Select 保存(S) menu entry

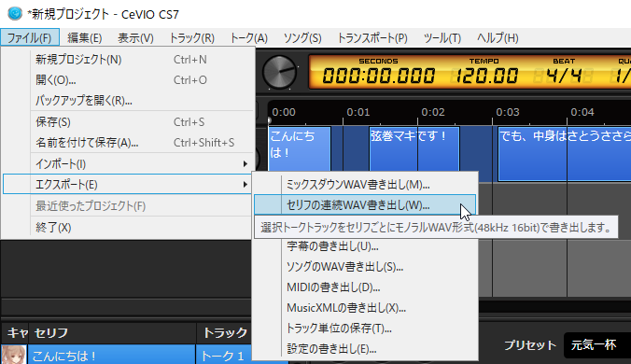[128, 122]
